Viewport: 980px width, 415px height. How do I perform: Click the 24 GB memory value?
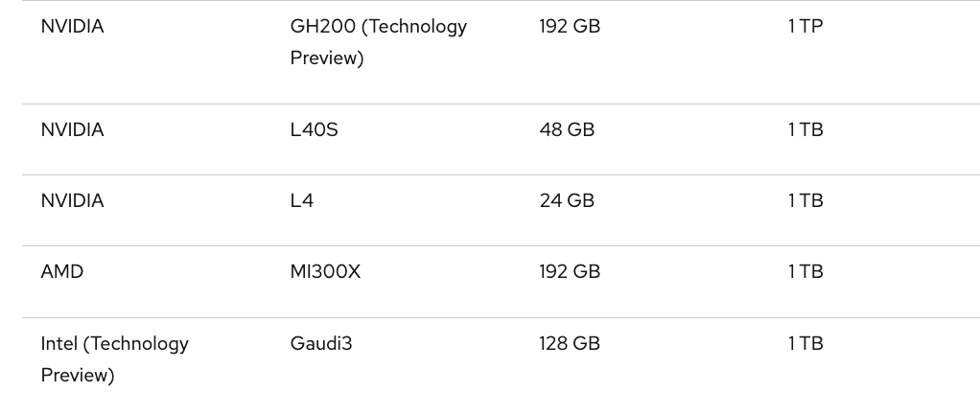(567, 201)
